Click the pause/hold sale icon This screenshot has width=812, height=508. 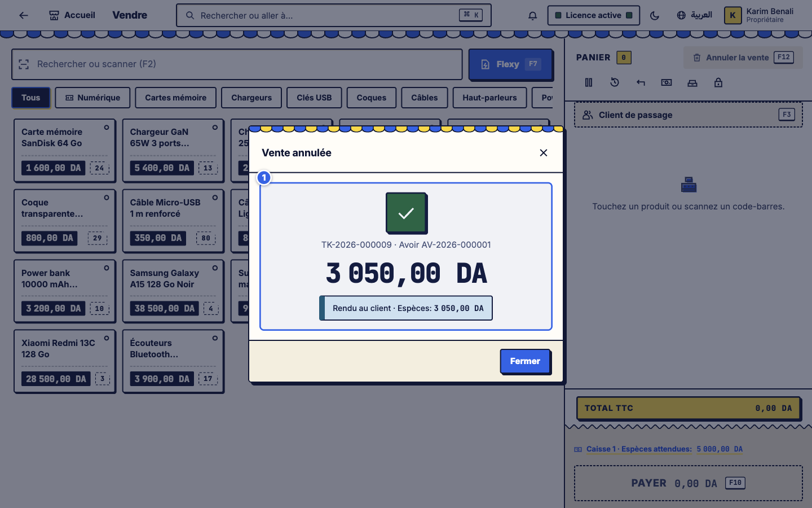click(589, 82)
